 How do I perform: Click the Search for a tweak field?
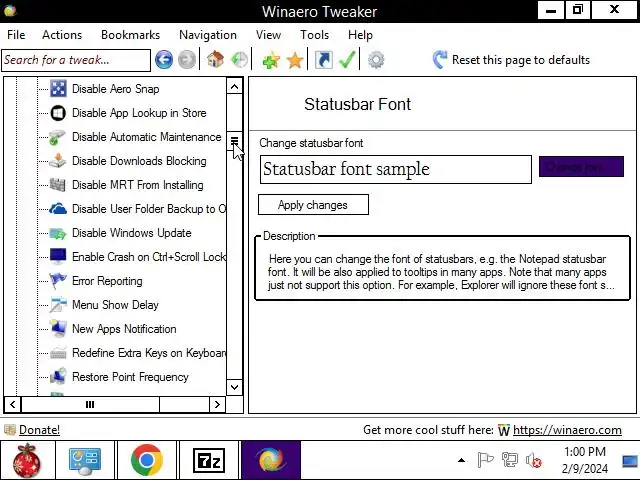76,60
